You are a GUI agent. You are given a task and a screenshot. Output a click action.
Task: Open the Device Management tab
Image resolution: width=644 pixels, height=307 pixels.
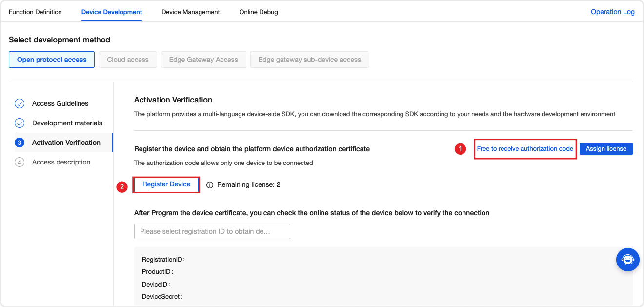pyautogui.click(x=191, y=12)
